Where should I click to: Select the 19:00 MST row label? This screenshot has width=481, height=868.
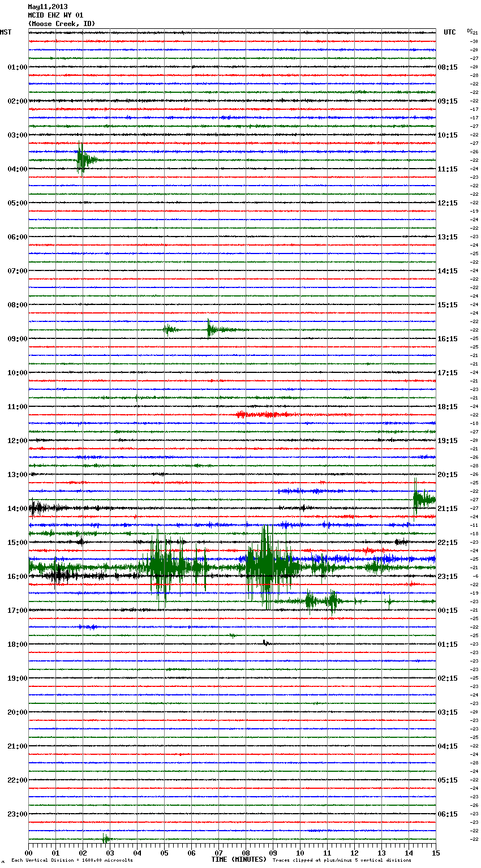point(18,678)
